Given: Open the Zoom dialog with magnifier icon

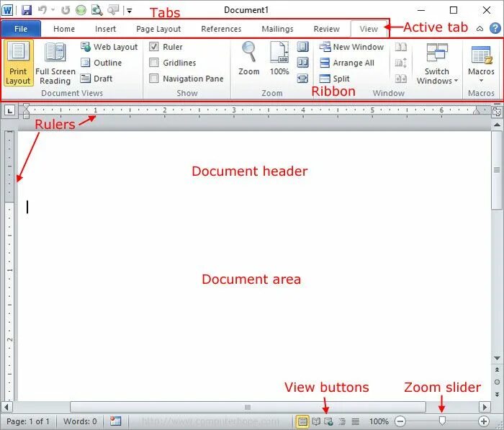Looking at the screenshot, I should [249, 58].
